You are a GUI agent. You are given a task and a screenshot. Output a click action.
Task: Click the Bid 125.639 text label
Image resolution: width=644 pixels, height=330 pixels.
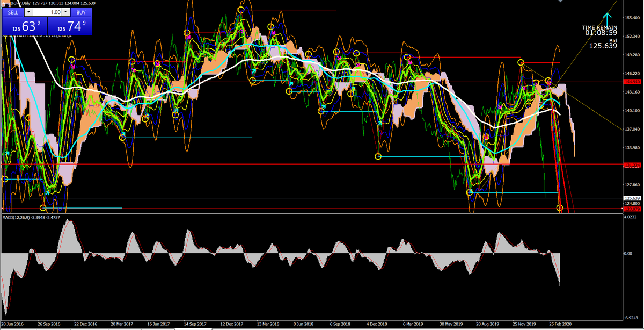click(x=603, y=43)
